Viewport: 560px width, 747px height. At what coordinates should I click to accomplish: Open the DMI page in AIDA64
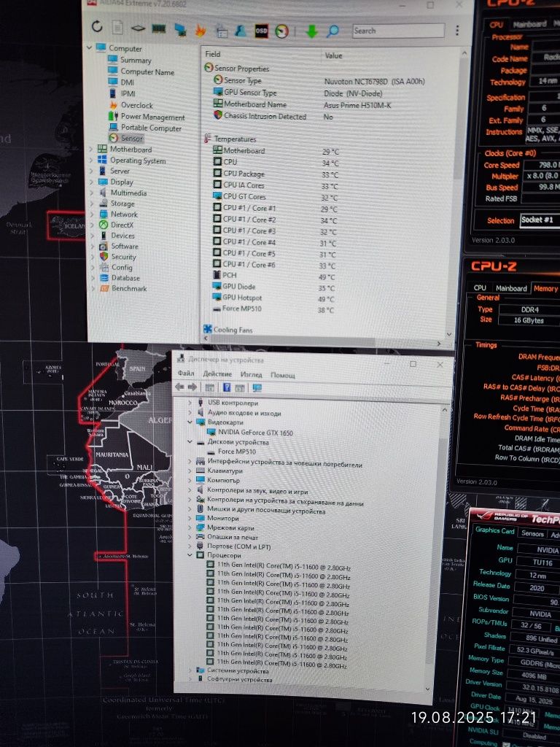pyautogui.click(x=127, y=82)
